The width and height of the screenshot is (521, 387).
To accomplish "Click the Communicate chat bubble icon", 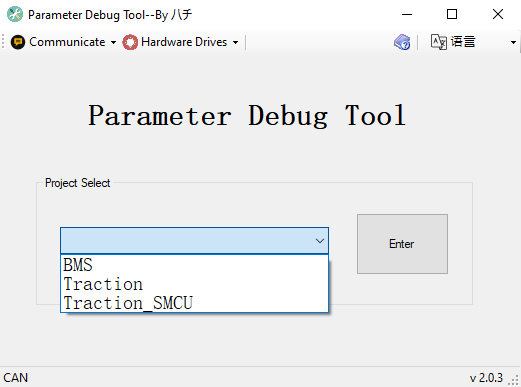I will coord(18,42).
